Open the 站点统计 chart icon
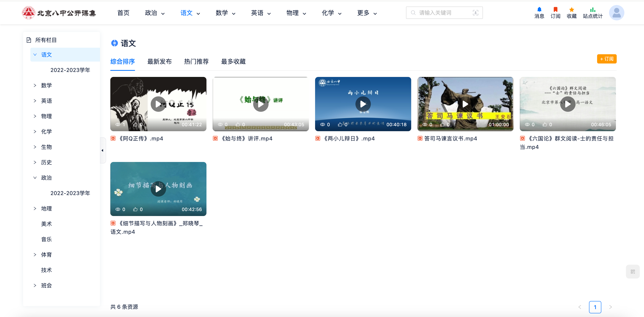The image size is (644, 317). click(x=592, y=10)
